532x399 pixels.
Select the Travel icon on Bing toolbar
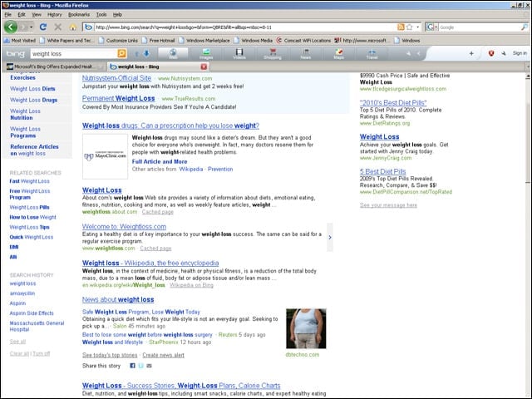coord(372,53)
